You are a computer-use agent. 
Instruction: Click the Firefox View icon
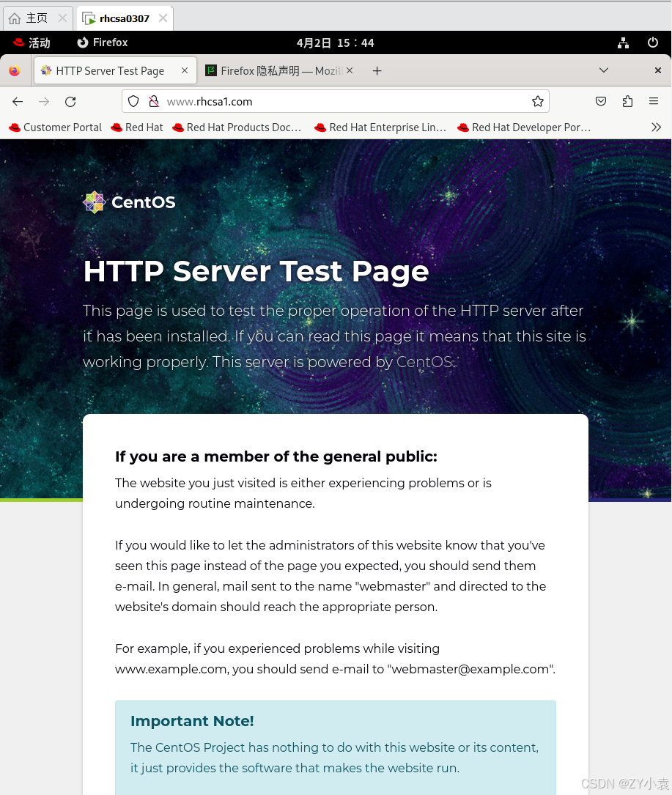click(x=15, y=70)
